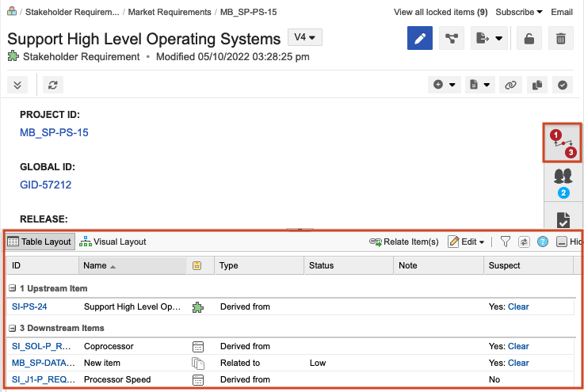
Task: Click the Relate Item(s) button
Action: pyautogui.click(x=404, y=242)
